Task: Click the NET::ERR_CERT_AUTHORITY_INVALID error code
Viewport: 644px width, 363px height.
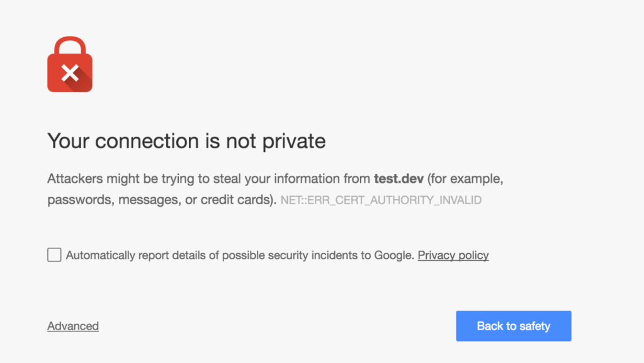Action: click(381, 200)
